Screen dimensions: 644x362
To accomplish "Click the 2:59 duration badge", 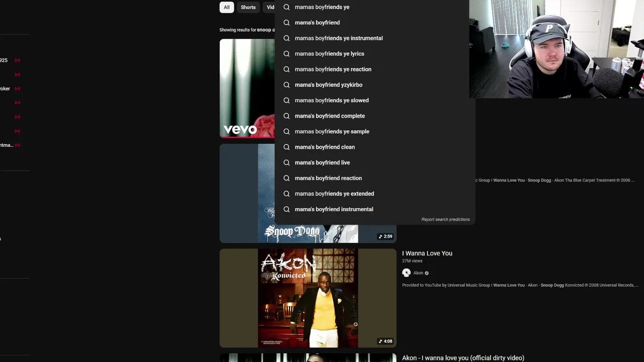I will [385, 236].
